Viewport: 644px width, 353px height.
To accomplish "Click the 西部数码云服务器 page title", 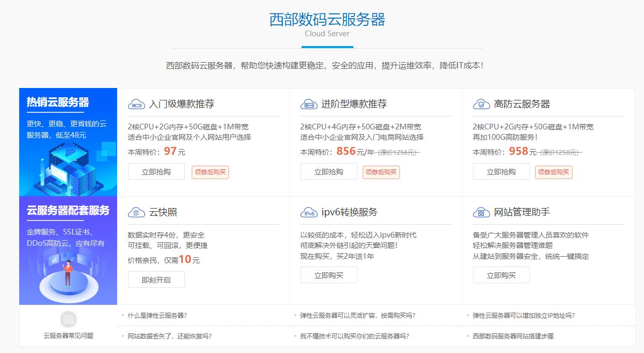I will click(327, 19).
